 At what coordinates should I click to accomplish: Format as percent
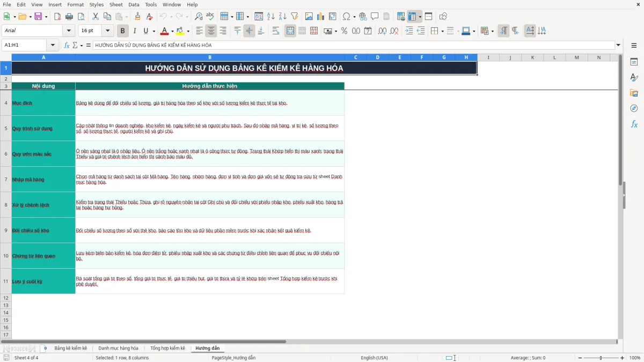coord(344,31)
